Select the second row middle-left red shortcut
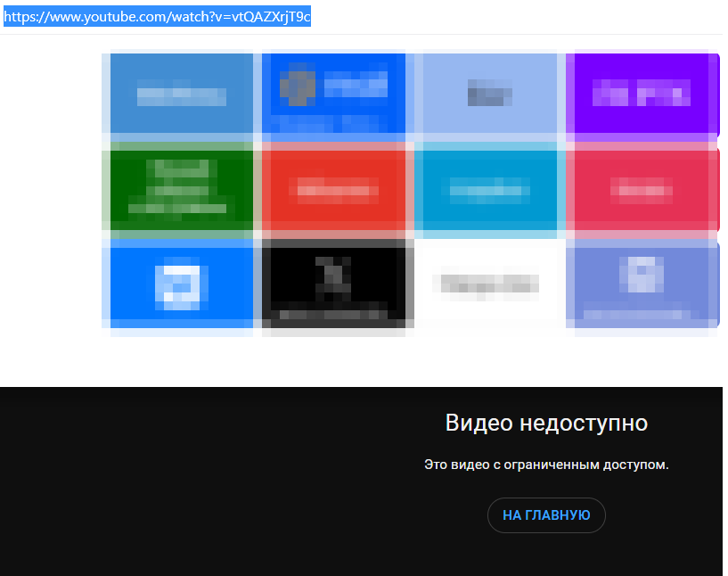Viewport: 728px width, 576px height. pos(334,189)
